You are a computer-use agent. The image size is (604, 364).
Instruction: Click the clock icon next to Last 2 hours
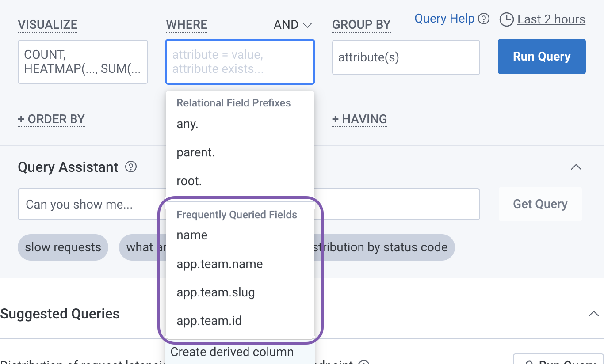point(506,19)
